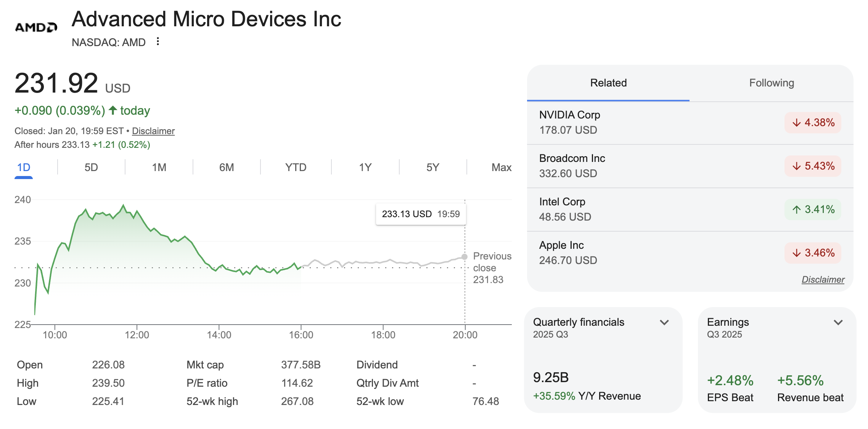Show the Max time range
This screenshot has width=868, height=429.
tap(501, 167)
